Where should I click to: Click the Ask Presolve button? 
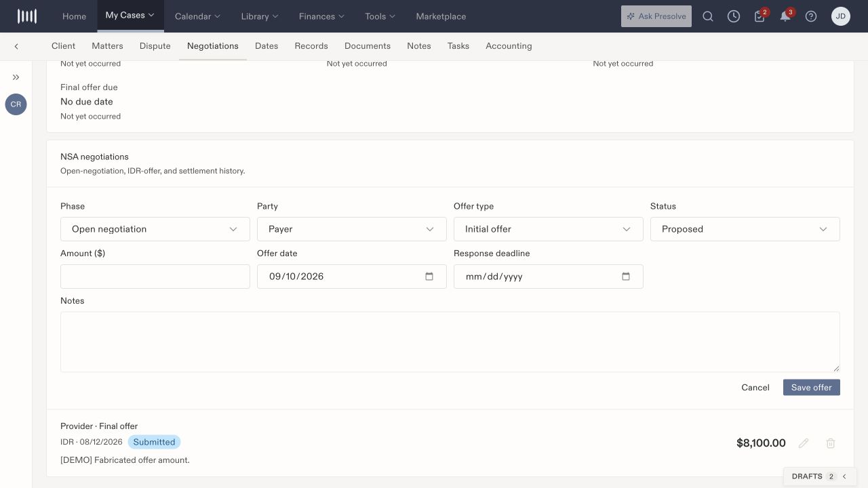pos(656,16)
